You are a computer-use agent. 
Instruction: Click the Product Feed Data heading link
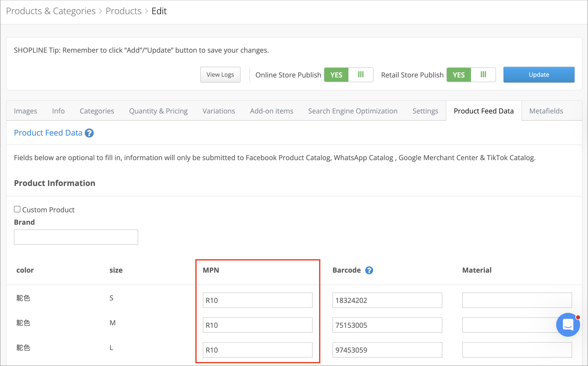tap(48, 133)
